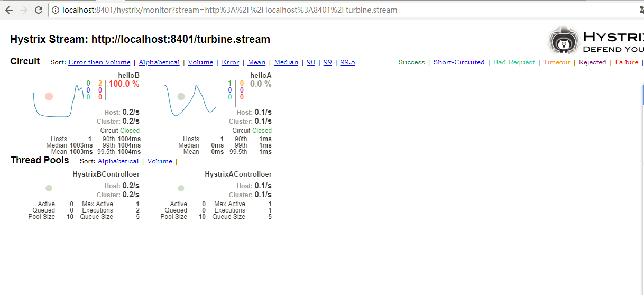Click helloB Mean value 1003ms
644x295 pixels.
(81, 152)
